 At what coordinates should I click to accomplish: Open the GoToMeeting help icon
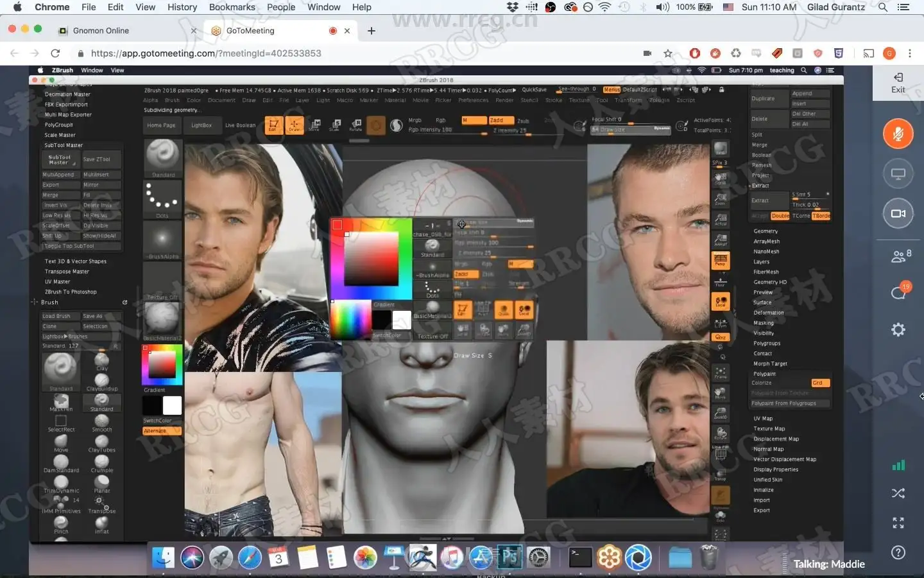tap(898, 552)
